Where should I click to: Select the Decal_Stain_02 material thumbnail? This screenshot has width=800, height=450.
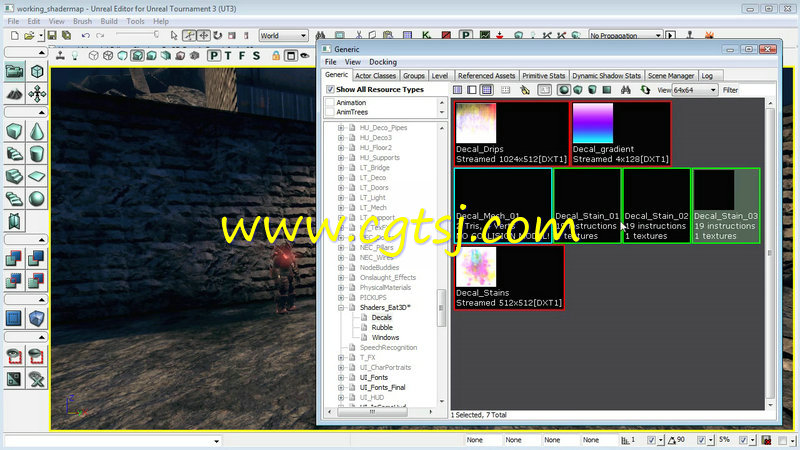point(657,206)
